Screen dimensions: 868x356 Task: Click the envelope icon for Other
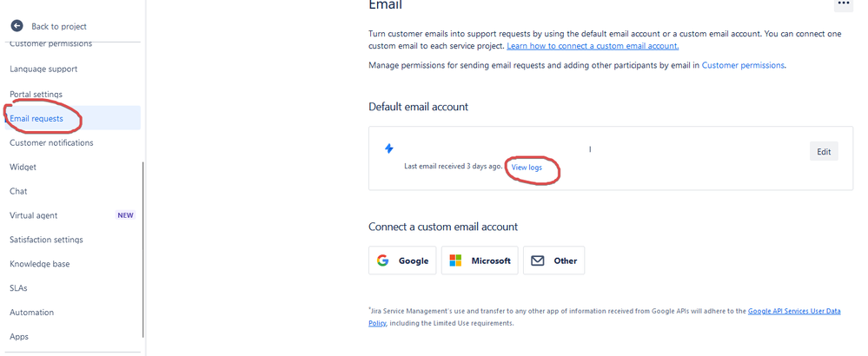pos(538,260)
